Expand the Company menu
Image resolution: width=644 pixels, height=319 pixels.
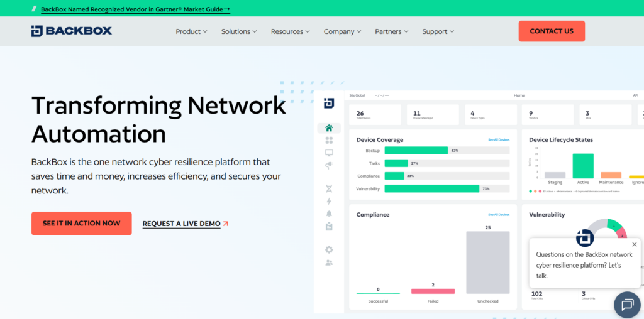pos(343,31)
